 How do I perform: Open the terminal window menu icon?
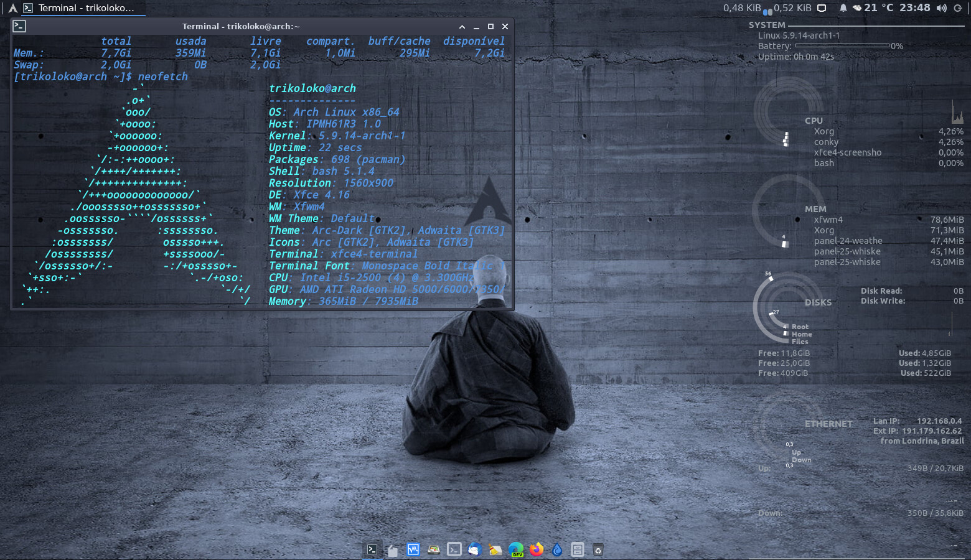pyautogui.click(x=19, y=26)
